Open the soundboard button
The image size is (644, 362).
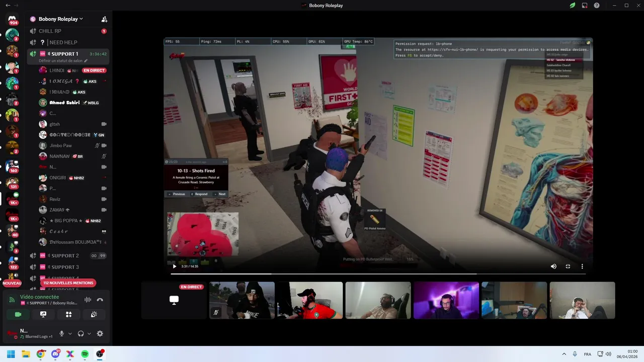[x=94, y=314]
